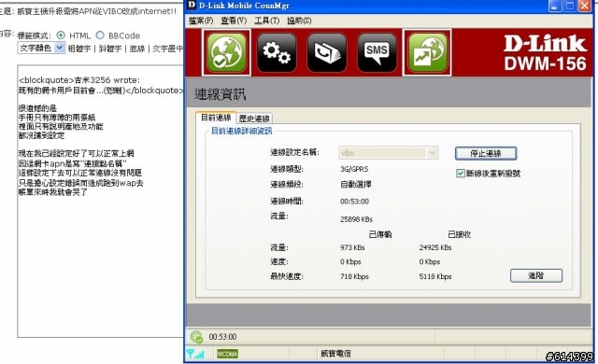The width and height of the screenshot is (598, 364).
Task: Open the 工具(T) menu
Action: (x=267, y=21)
